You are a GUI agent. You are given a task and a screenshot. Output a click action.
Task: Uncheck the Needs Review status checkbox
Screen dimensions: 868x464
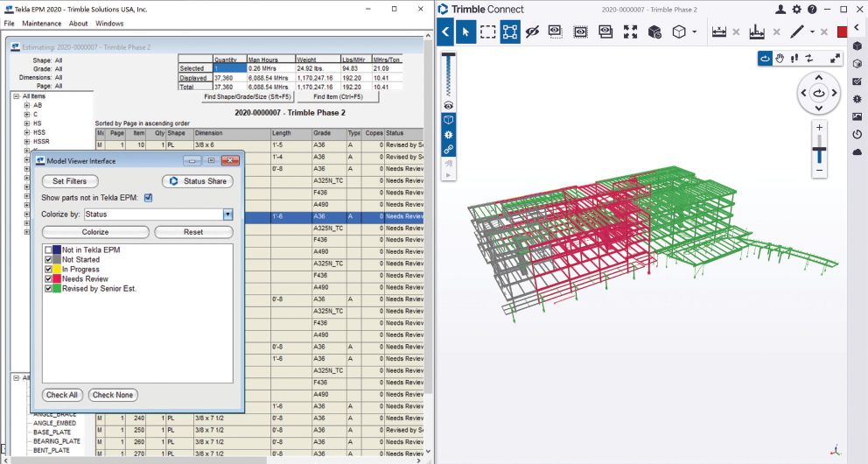pyautogui.click(x=49, y=278)
